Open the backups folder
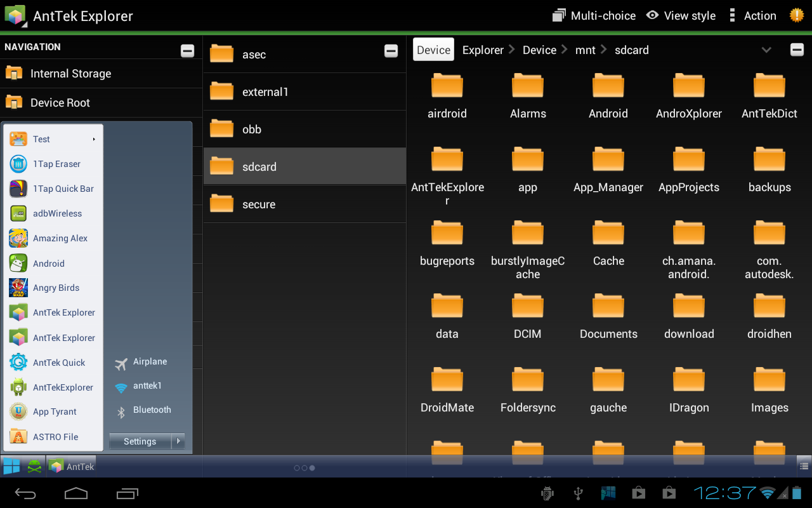 (x=769, y=169)
